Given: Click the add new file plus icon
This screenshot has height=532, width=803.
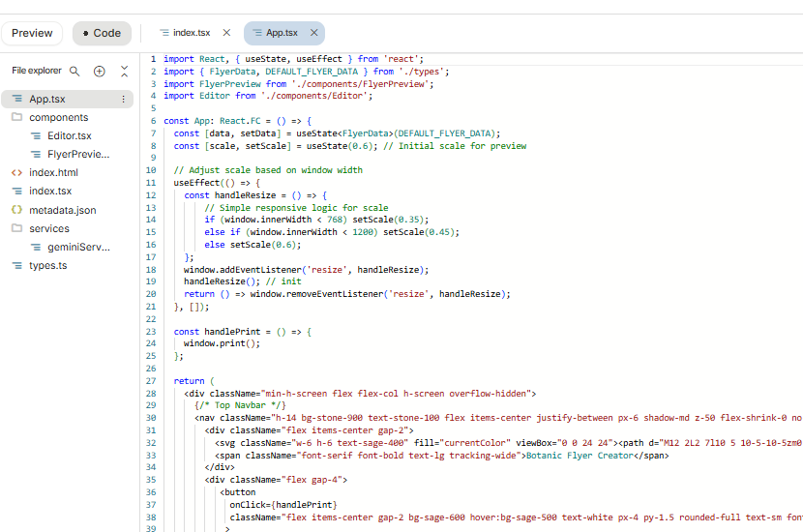Looking at the screenshot, I should (x=100, y=72).
